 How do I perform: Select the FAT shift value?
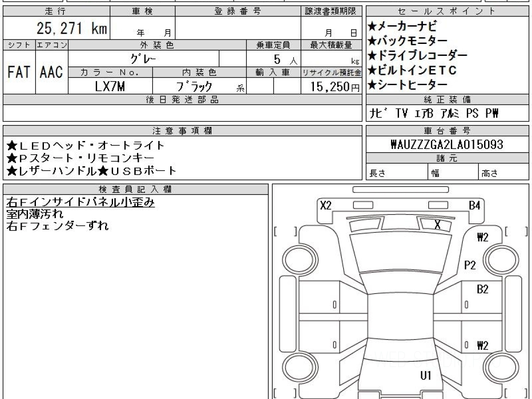pyautogui.click(x=19, y=72)
